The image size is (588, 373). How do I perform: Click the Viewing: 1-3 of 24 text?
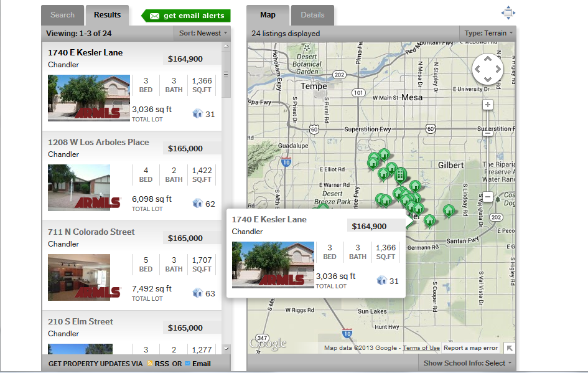[79, 34]
